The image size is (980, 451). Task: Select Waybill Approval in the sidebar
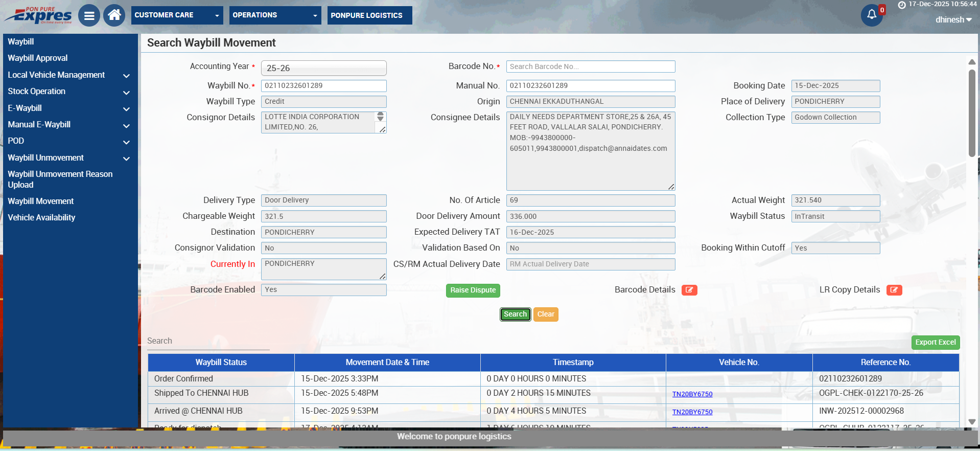click(38, 58)
